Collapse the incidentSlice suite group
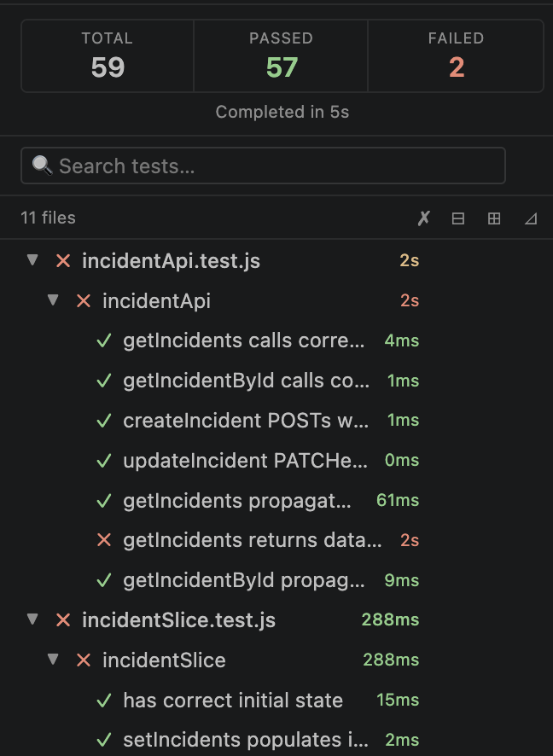The height and width of the screenshot is (756, 553). [x=53, y=660]
